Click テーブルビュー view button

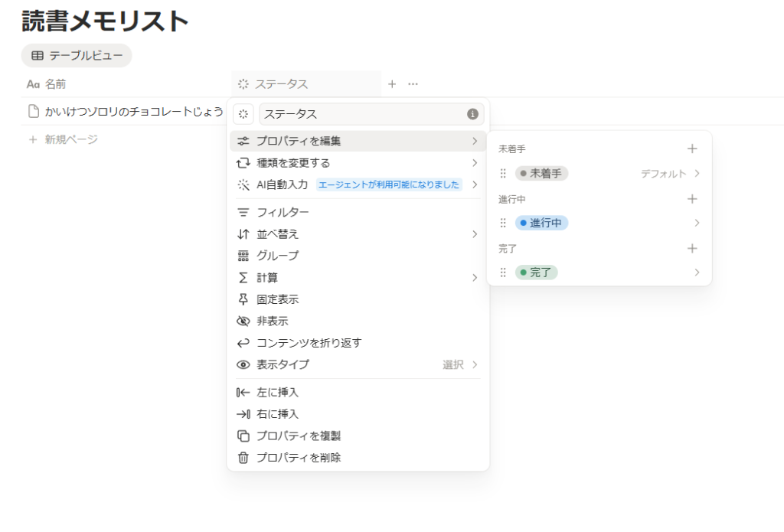77,55
